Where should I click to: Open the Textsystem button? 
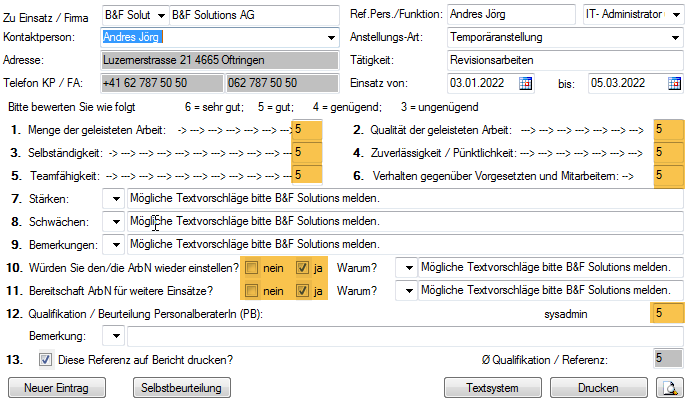coord(483,387)
